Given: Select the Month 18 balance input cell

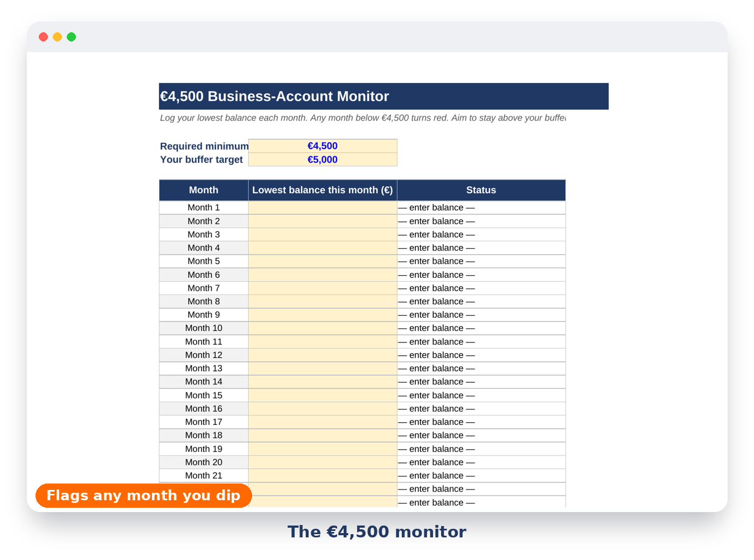Looking at the screenshot, I should (323, 435).
